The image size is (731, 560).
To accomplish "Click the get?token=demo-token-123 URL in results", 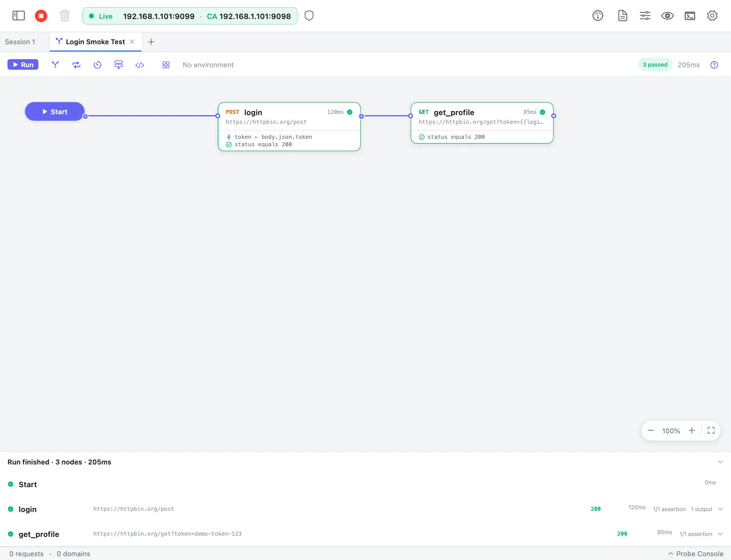I will click(167, 534).
